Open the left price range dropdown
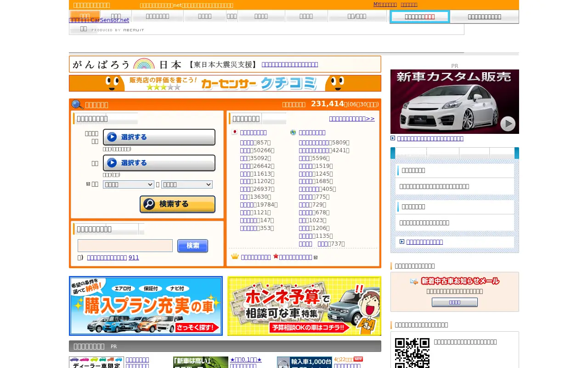The image size is (588, 368). 129,184
